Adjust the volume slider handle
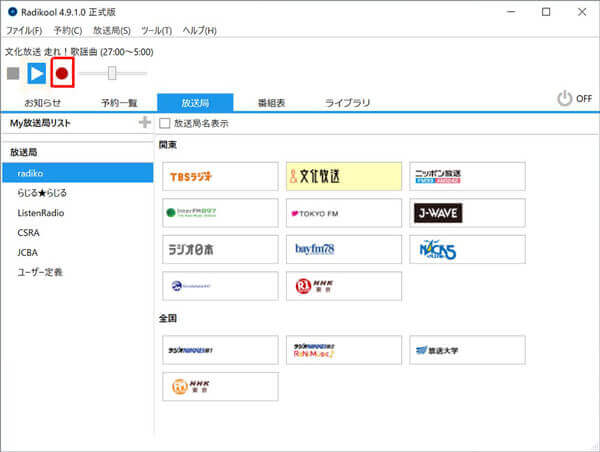Viewport: 600px width, 452px height. pyautogui.click(x=112, y=73)
